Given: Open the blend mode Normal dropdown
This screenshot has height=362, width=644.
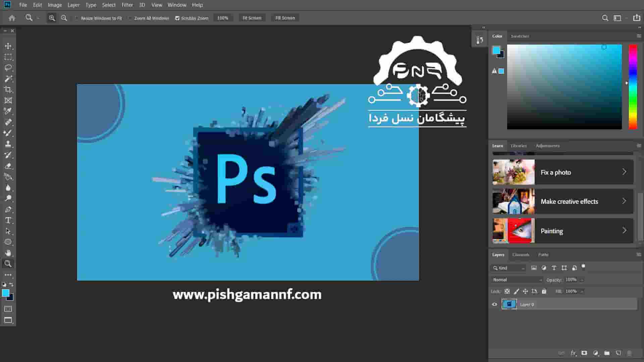Looking at the screenshot, I should [517, 280].
